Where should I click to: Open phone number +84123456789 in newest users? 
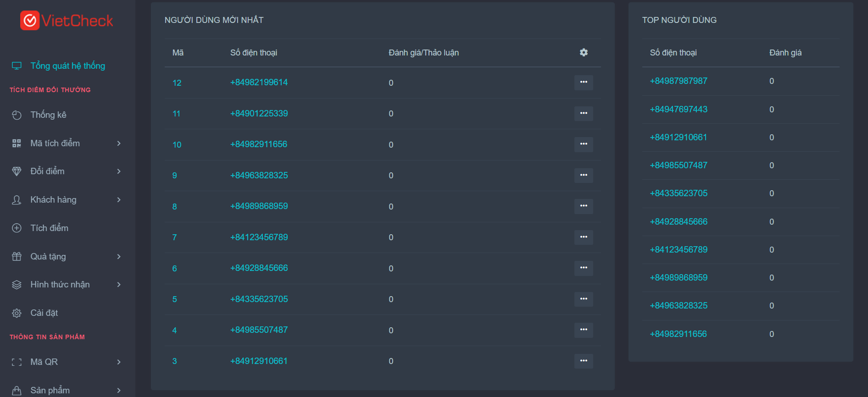[x=259, y=237]
